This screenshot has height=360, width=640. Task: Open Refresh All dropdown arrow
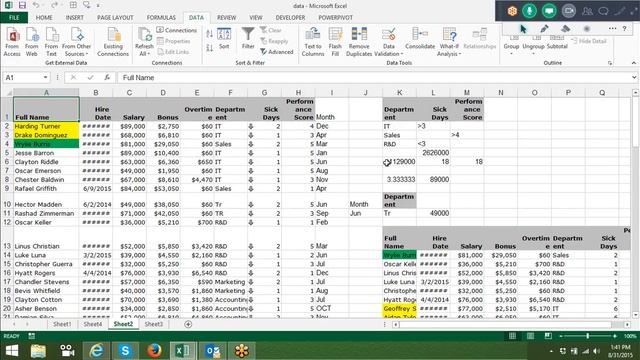(x=149, y=54)
